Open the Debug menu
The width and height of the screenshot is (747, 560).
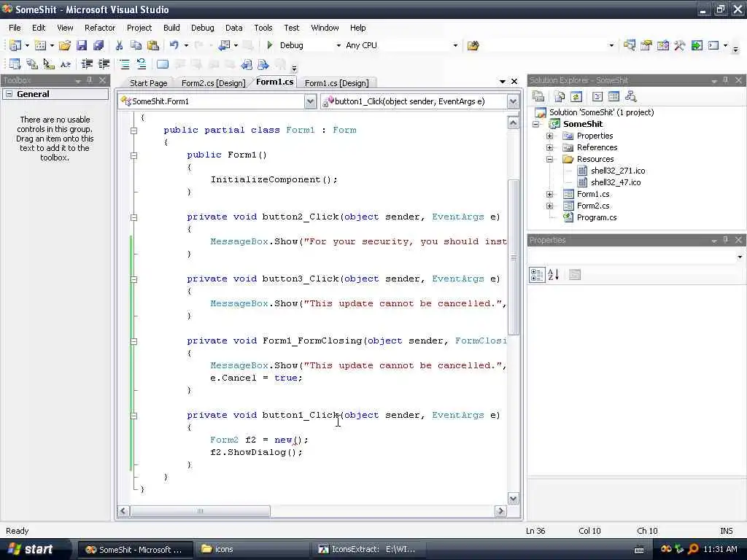(x=203, y=28)
